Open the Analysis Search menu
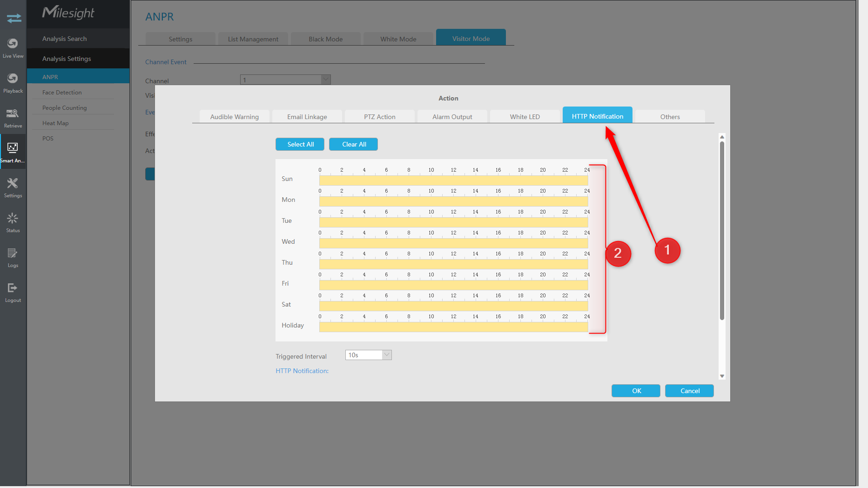 tap(78, 39)
